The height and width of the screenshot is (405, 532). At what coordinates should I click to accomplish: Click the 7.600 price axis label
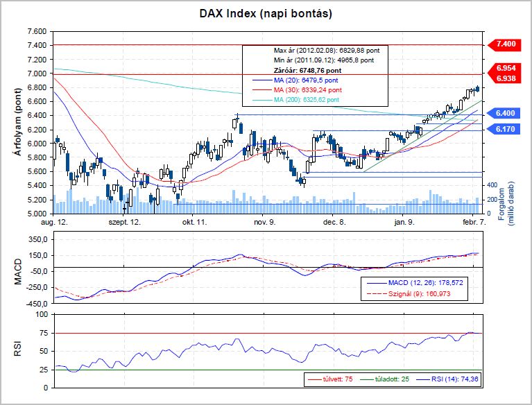point(36,31)
